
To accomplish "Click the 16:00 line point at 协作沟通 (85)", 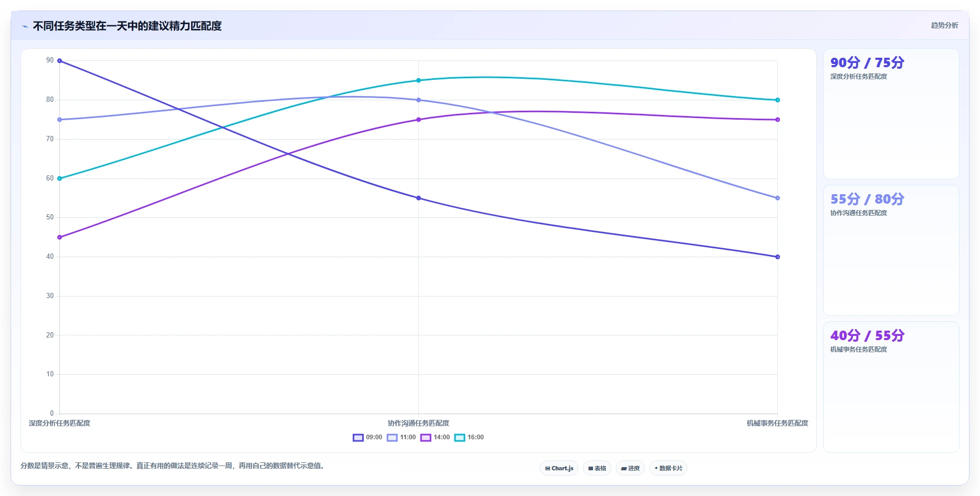I will point(418,80).
